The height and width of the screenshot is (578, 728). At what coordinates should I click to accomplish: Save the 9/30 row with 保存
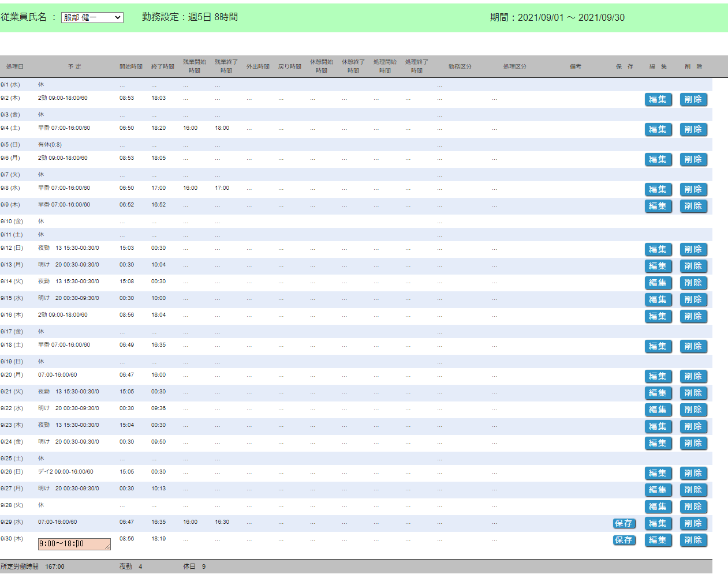click(624, 540)
